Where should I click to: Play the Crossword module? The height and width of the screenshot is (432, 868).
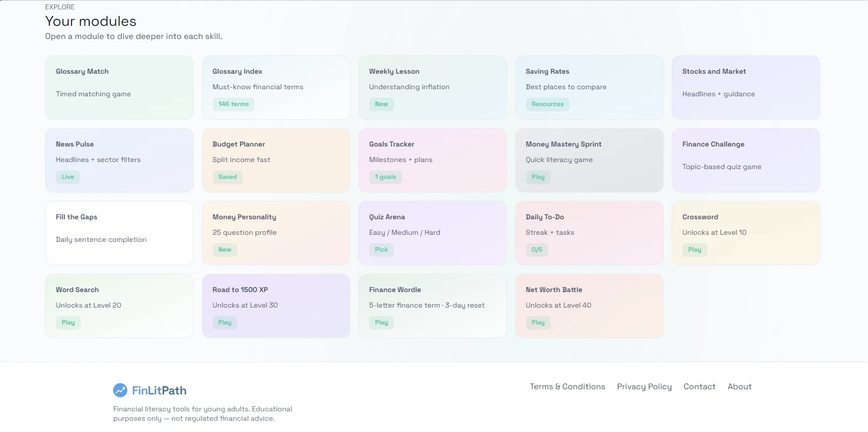tap(695, 250)
